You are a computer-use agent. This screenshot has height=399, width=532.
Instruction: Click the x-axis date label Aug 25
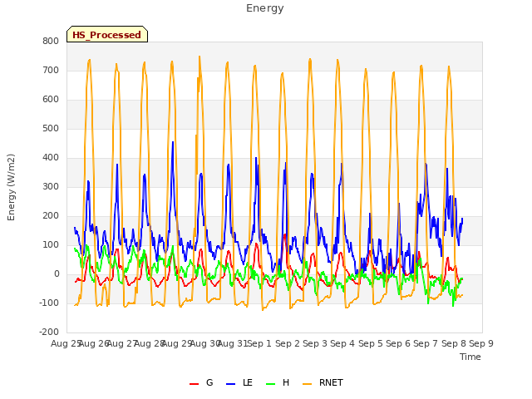click(66, 343)
